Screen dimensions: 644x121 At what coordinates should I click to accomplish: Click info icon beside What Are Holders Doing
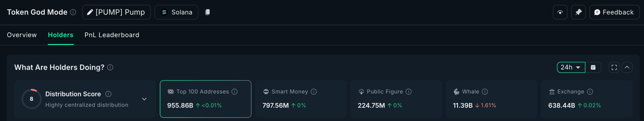[x=110, y=67]
